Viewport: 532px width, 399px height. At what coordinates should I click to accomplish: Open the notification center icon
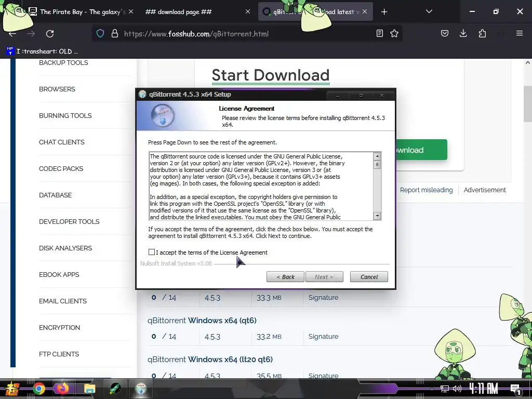pos(515,389)
